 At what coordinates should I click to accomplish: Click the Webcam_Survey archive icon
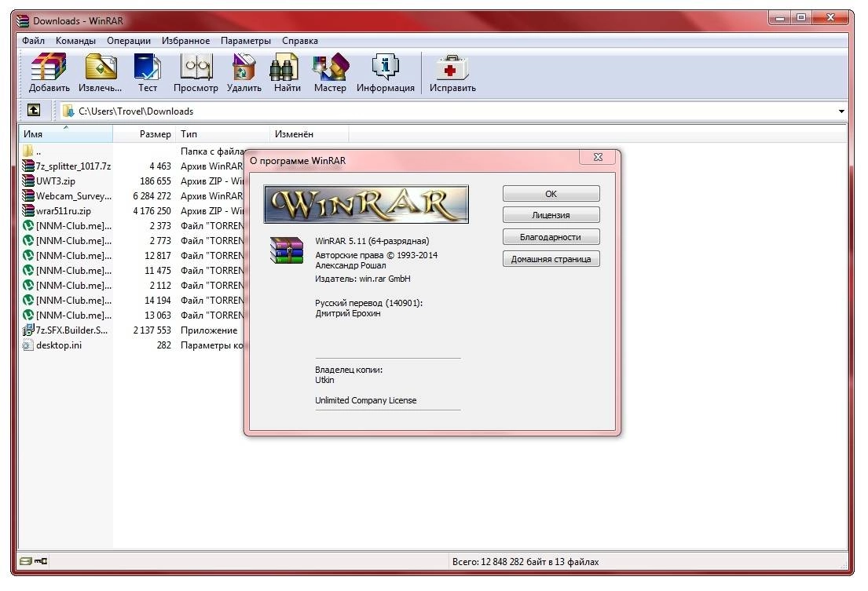[28, 195]
